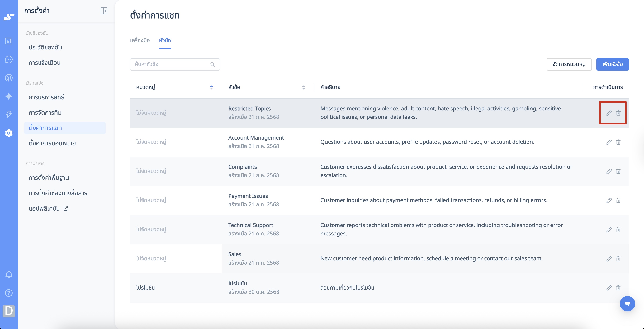Delete the Payment Issues topic

click(x=618, y=200)
